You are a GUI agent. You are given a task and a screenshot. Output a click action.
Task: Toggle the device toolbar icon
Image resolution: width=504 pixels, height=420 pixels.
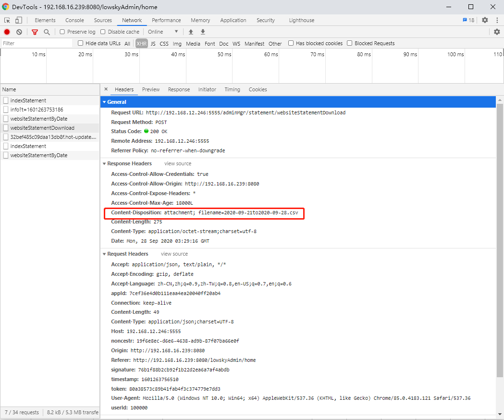coord(19,20)
